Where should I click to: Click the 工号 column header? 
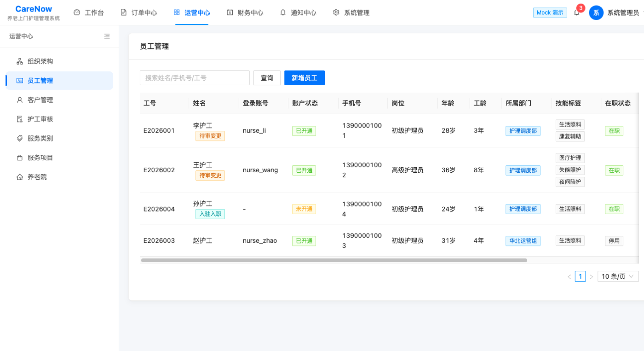click(164, 103)
